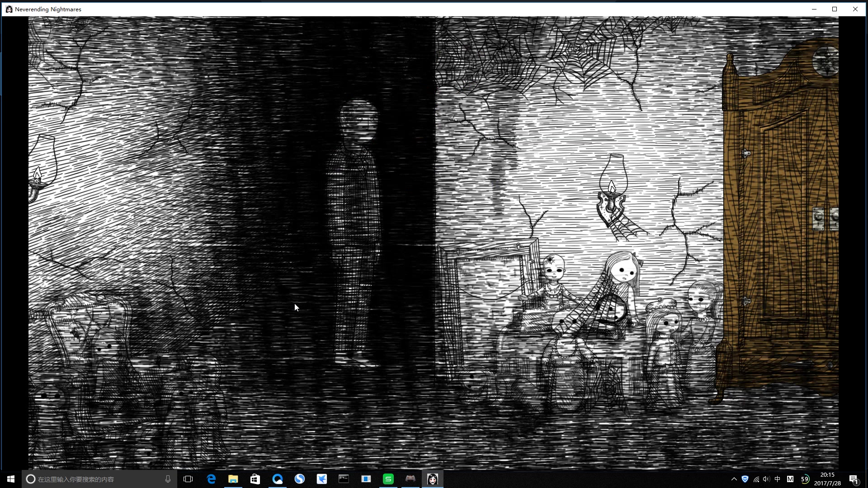This screenshot has width=868, height=488.
Task: Launch Microsoft Store from the taskbar
Action: click(x=255, y=479)
